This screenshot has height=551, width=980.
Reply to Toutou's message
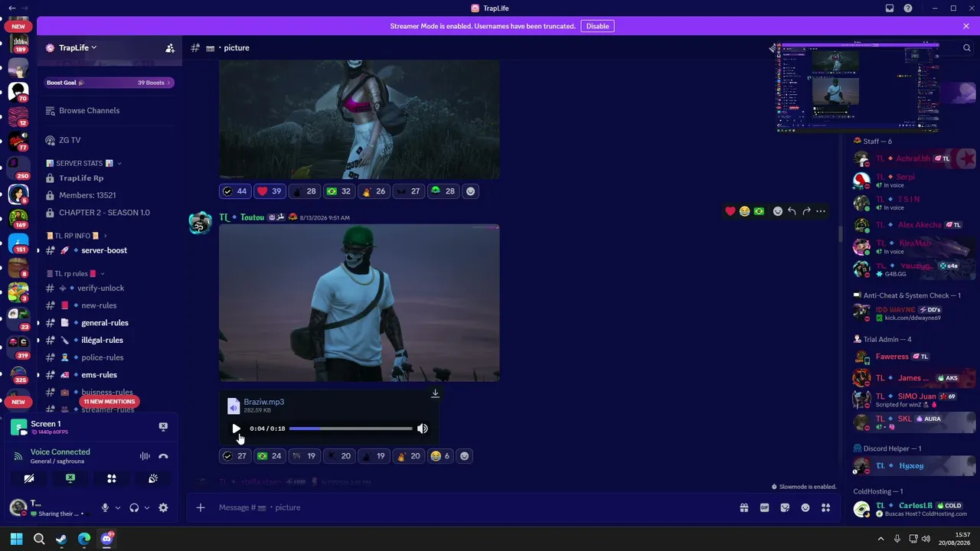click(792, 211)
